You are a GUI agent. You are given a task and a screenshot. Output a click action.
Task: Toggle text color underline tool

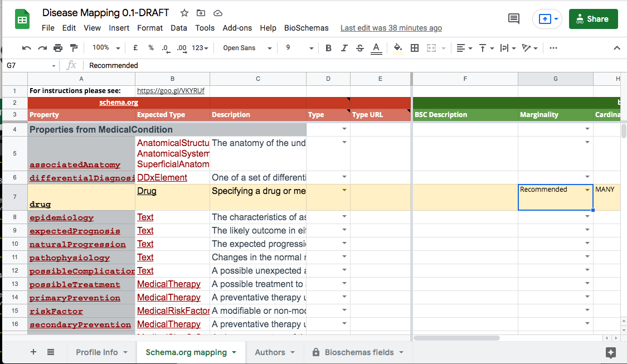coord(375,48)
